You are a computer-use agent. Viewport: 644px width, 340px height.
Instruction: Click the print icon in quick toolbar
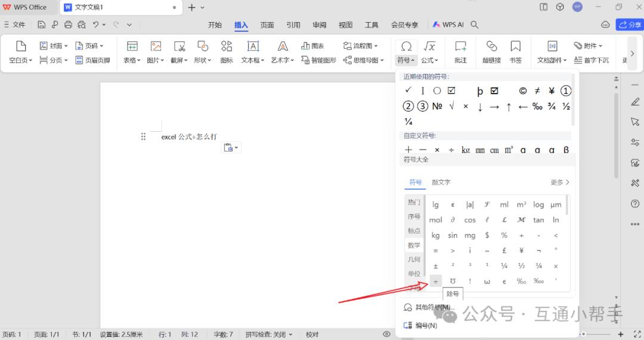pos(68,24)
